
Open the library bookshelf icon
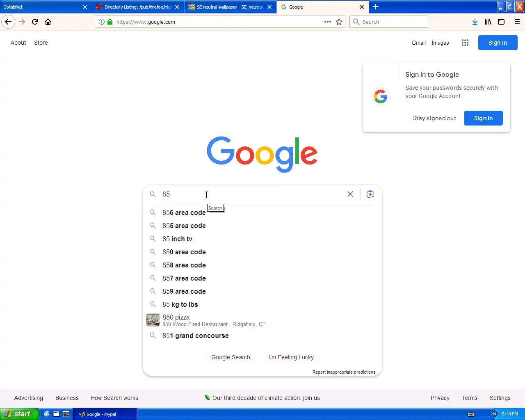(x=488, y=22)
